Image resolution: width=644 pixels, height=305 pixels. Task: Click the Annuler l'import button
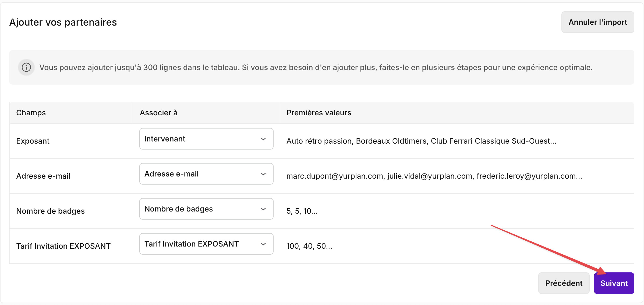(x=597, y=22)
